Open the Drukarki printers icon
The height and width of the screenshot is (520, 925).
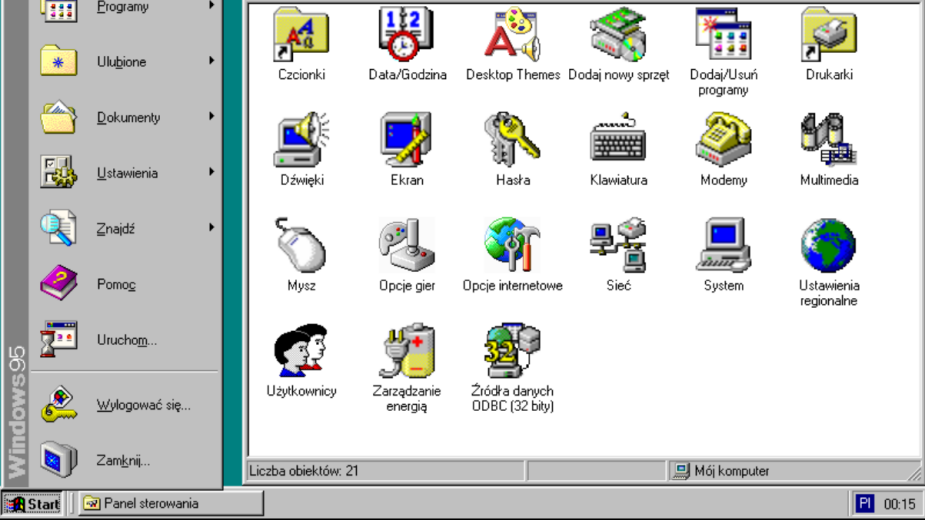point(829,35)
